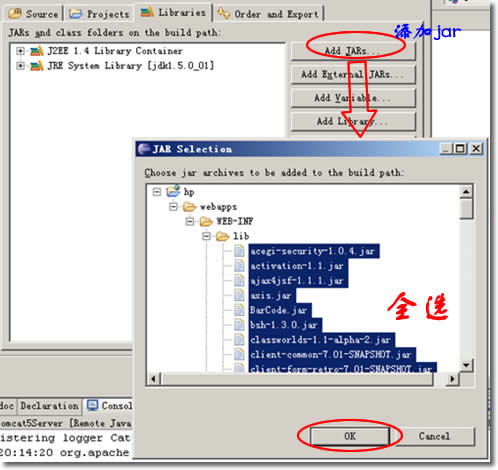Click the WEB-INF folder icon

click(x=206, y=221)
